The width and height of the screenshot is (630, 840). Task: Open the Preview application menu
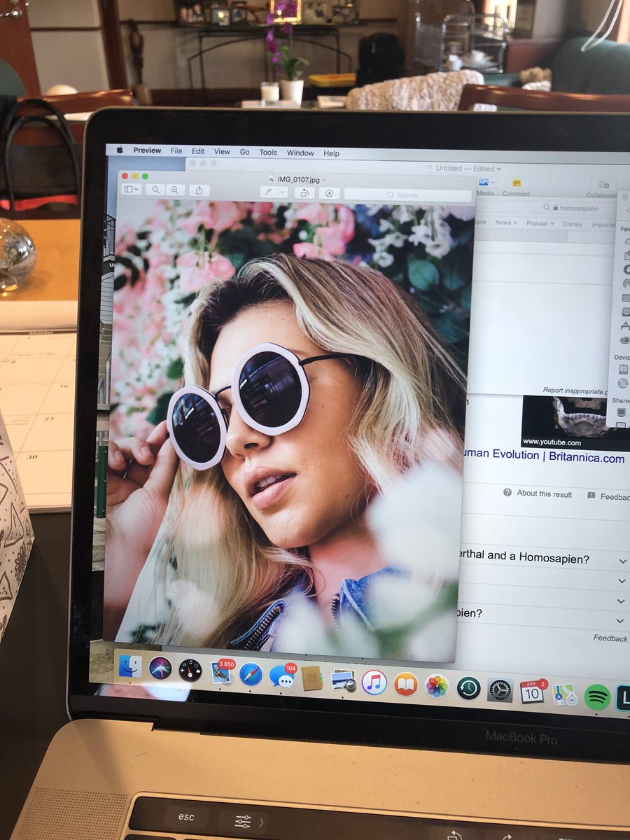[x=147, y=150]
